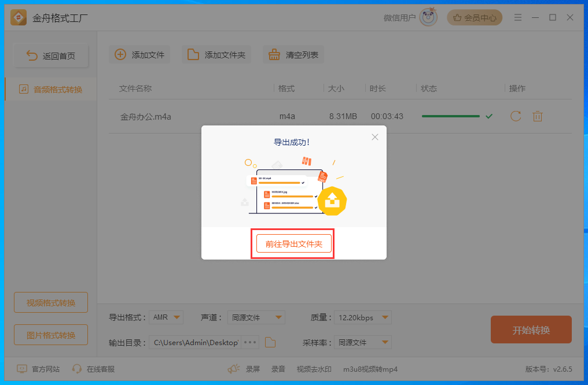Click the 版本号 v2.6.5 text
This screenshot has width=588, height=385.
tap(549, 369)
